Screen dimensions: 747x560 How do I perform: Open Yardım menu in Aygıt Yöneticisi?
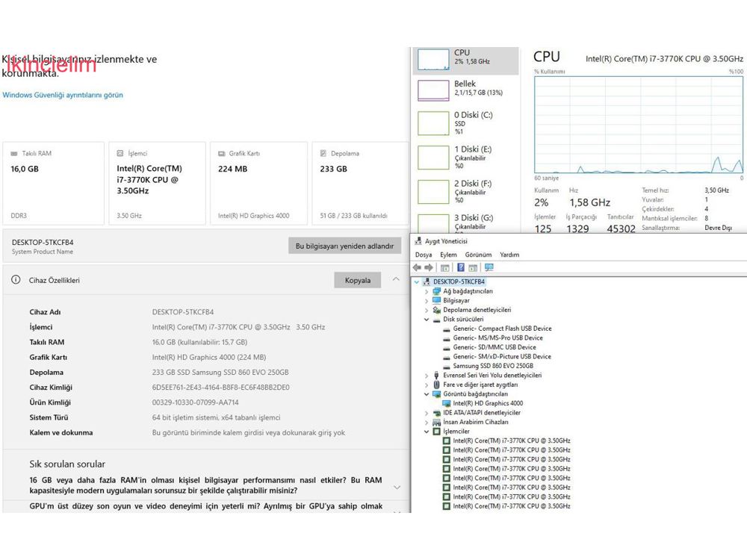click(509, 255)
